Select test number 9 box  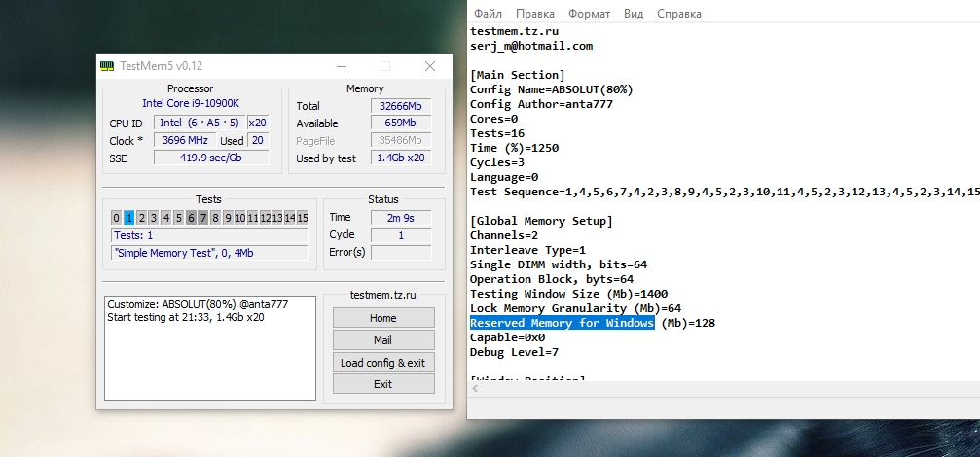coord(228,217)
